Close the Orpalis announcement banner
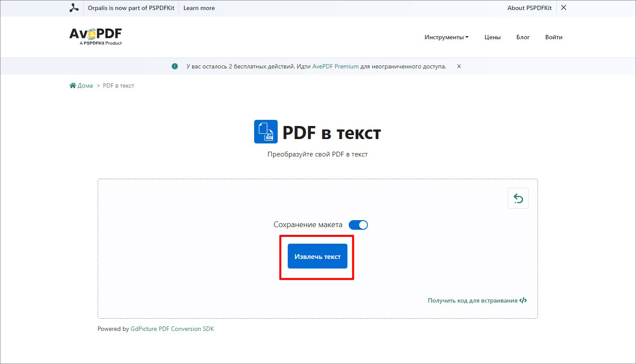 [x=564, y=7]
